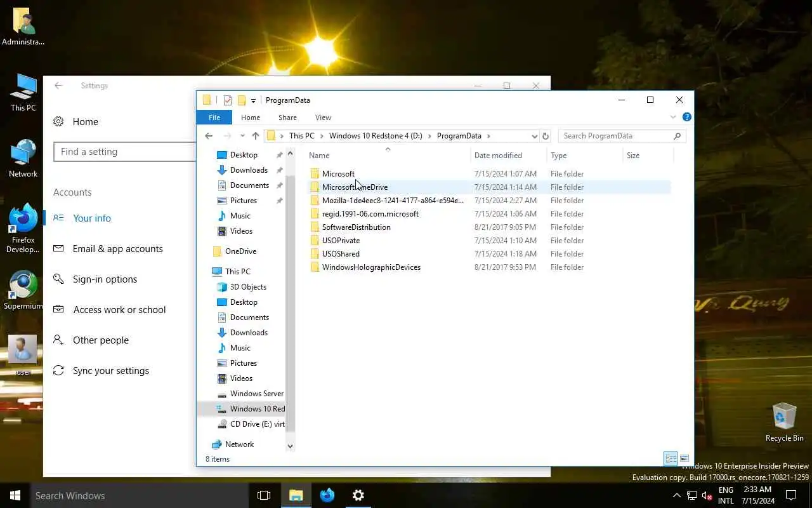
Task: Click Settings gear taskbar icon
Action: 358,495
